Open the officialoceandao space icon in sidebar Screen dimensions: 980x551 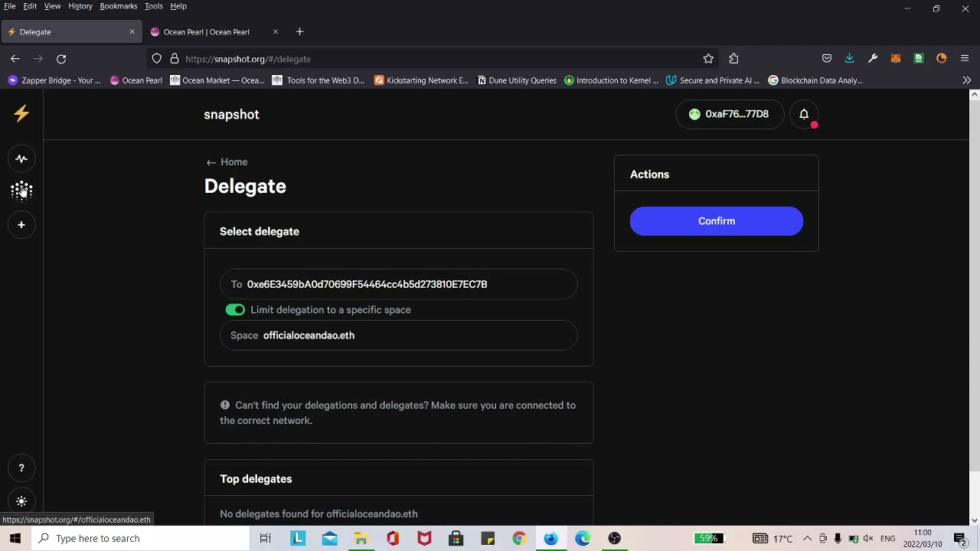[21, 191]
